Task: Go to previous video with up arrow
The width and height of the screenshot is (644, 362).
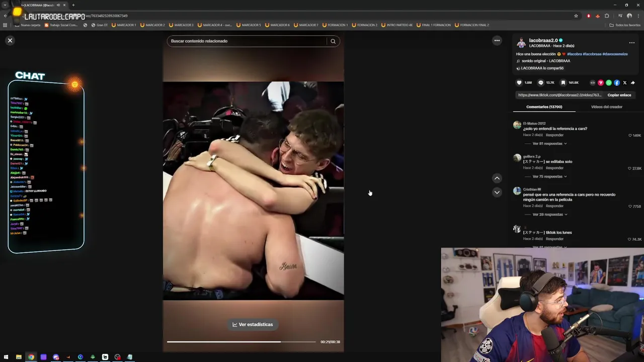Action: tap(497, 178)
